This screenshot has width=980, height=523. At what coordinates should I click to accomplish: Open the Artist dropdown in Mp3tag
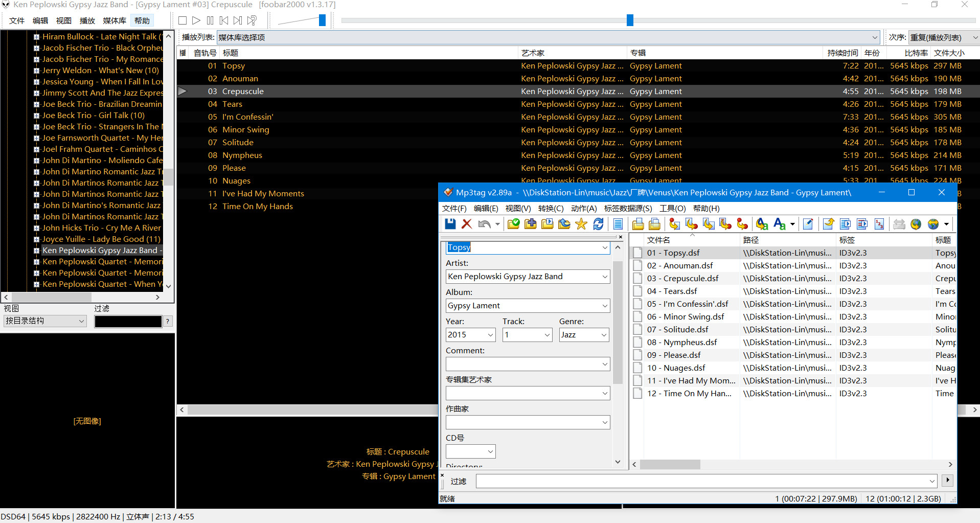click(605, 277)
